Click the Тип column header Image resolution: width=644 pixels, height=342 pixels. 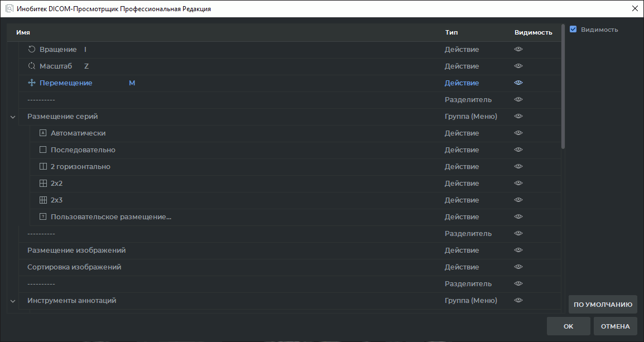pyautogui.click(x=451, y=32)
